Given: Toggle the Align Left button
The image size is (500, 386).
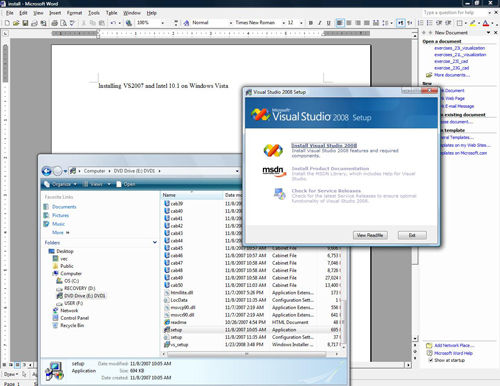Looking at the screenshot, I should pos(339,23).
